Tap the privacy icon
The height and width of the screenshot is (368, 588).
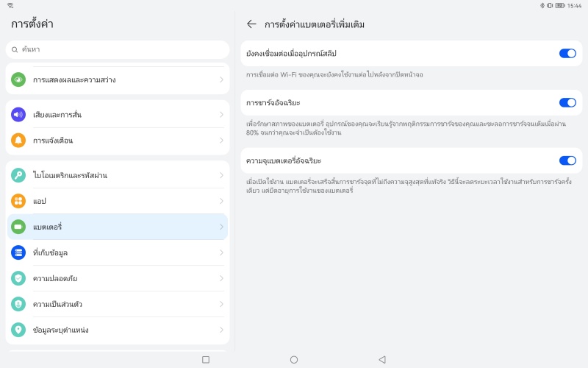pyautogui.click(x=18, y=304)
